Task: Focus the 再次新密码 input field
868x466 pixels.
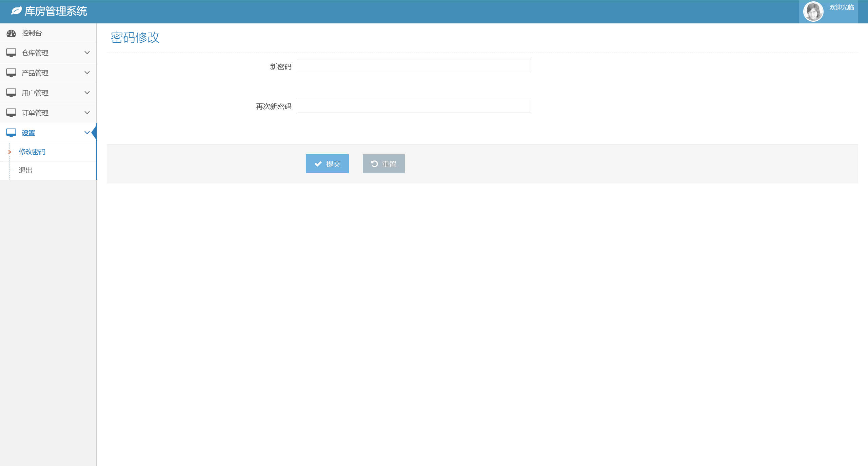Action: coord(414,106)
